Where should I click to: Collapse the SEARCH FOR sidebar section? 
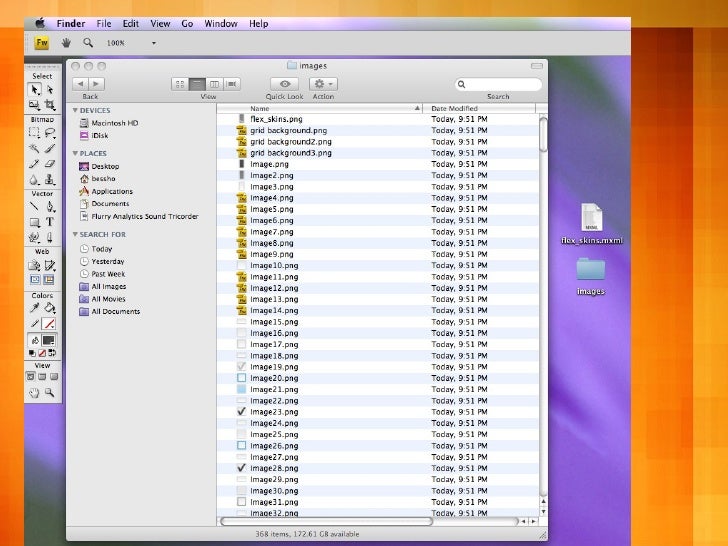click(74, 235)
